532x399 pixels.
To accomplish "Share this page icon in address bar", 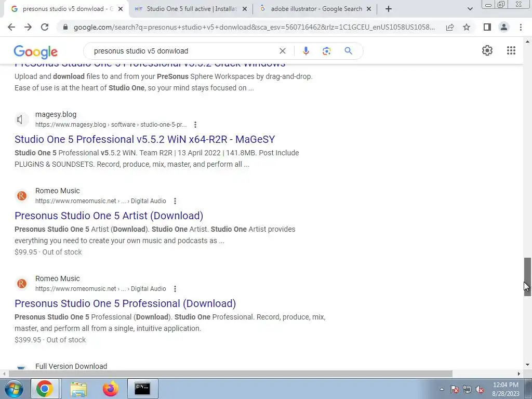I will [x=450, y=27].
